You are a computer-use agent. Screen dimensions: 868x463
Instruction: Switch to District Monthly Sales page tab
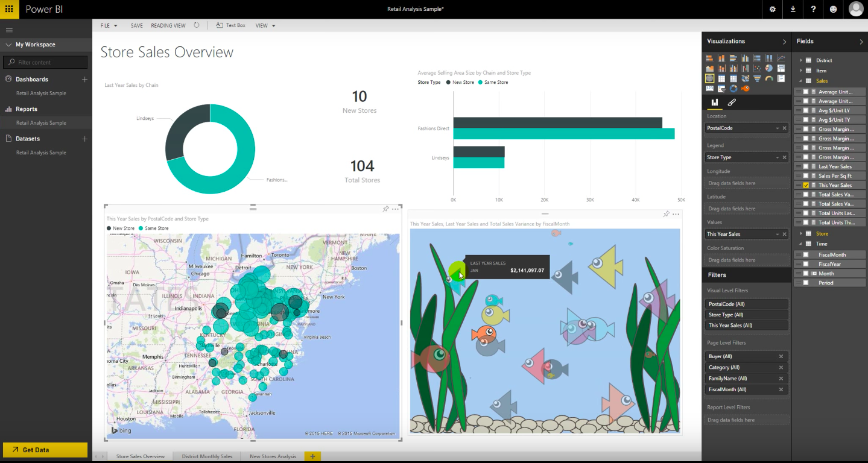[207, 456]
